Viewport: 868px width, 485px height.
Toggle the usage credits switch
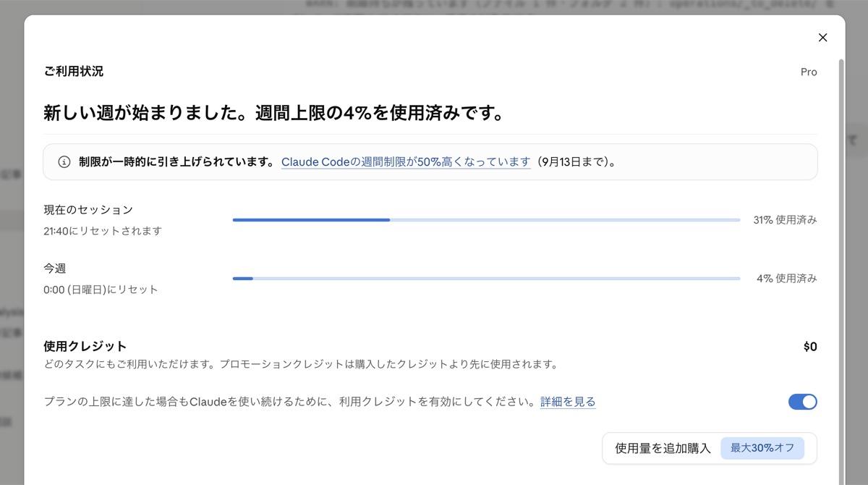tap(802, 402)
